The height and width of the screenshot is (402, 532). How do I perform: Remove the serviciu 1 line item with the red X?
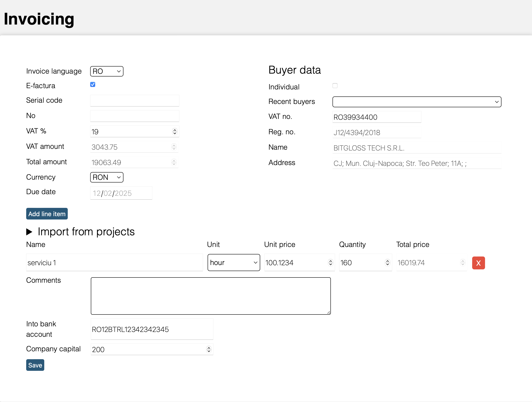[x=478, y=263]
